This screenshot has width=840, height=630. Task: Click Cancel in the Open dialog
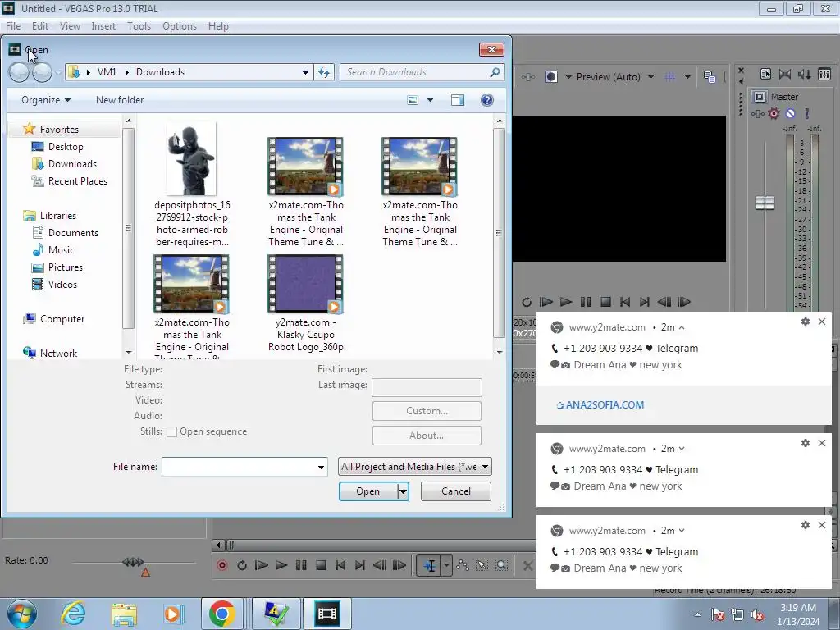click(456, 491)
